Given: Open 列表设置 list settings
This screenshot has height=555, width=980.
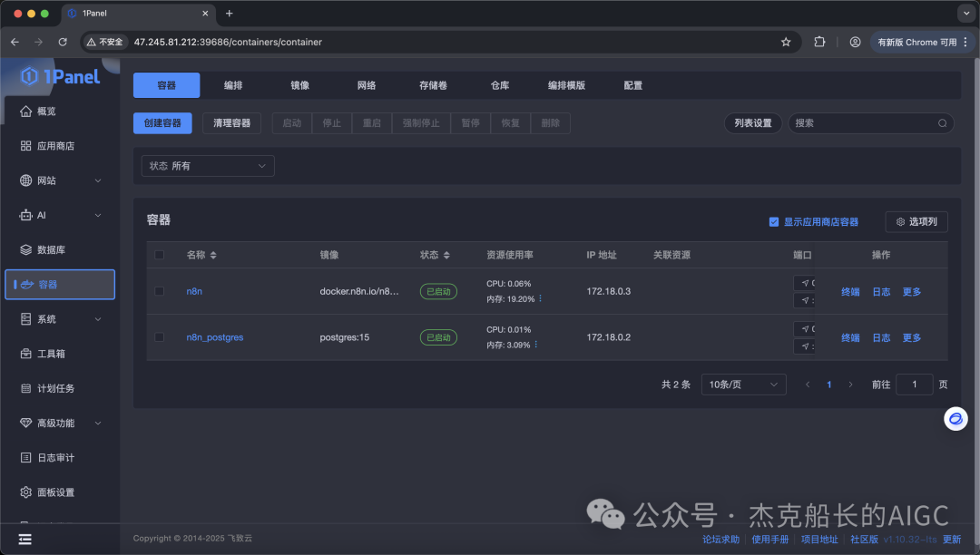Looking at the screenshot, I should tap(753, 123).
